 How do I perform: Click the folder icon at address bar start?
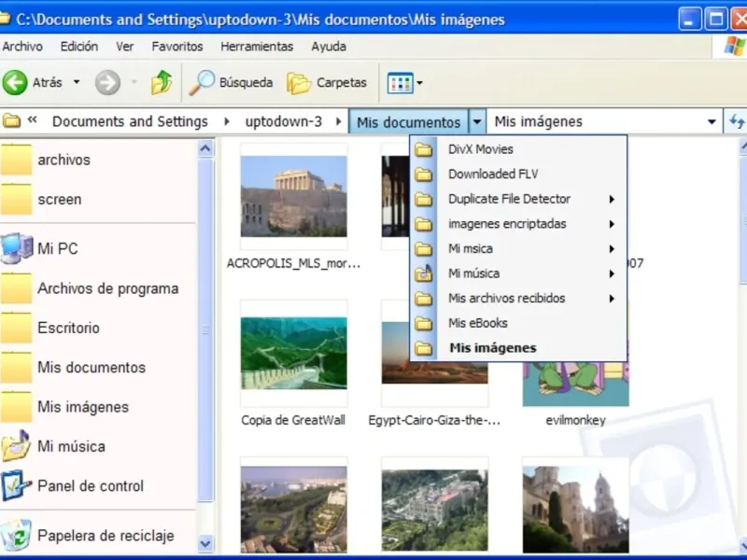pyautogui.click(x=11, y=121)
